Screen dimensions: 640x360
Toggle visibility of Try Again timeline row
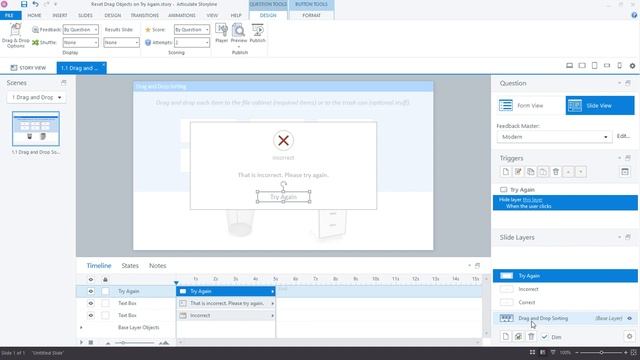click(91, 291)
